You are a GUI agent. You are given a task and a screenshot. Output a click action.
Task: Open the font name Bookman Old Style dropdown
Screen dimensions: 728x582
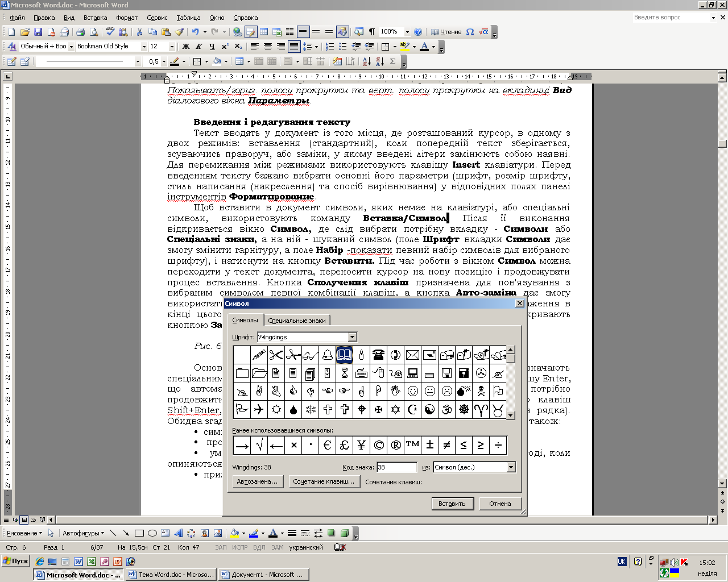[143, 47]
